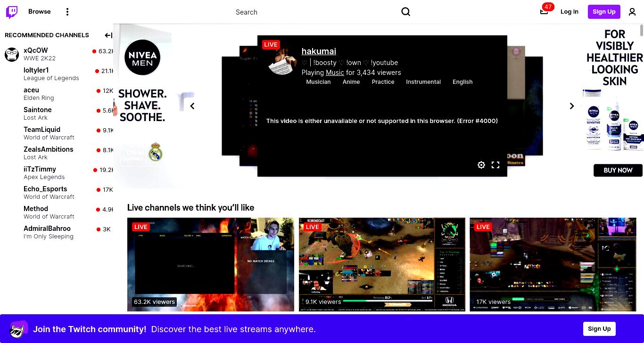The height and width of the screenshot is (343, 644).
Task: Click LIVE badge on hakumai player
Action: (271, 44)
